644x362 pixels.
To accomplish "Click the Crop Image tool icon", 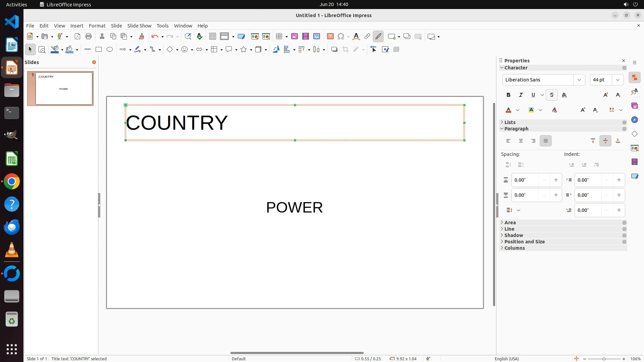I will click(345, 49).
